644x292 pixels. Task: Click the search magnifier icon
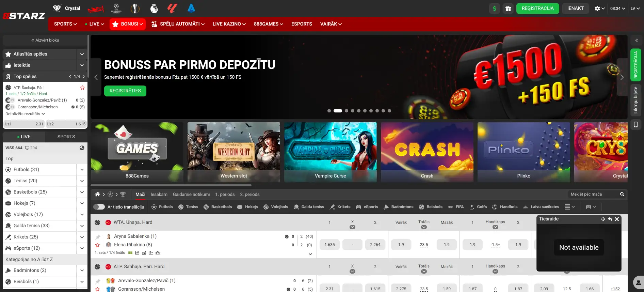[x=622, y=194]
